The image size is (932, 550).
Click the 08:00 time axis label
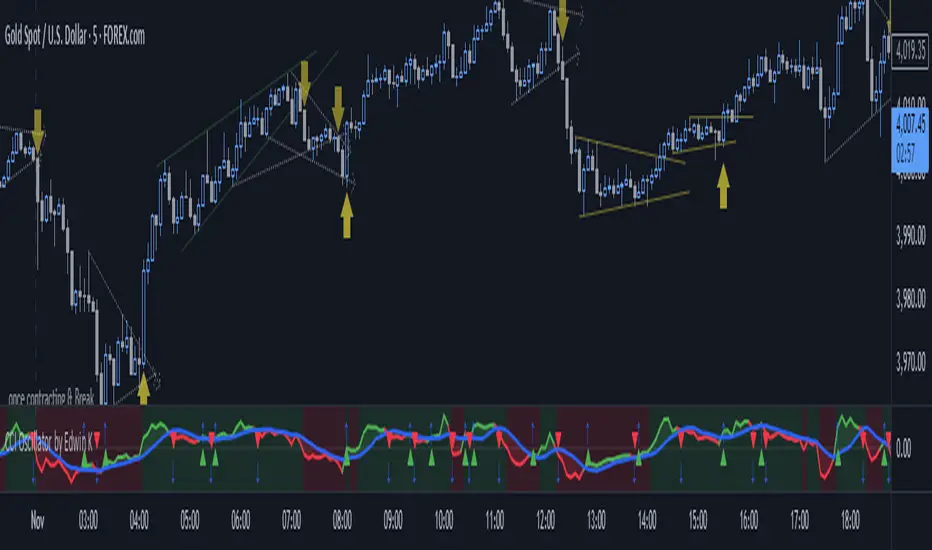(342, 521)
